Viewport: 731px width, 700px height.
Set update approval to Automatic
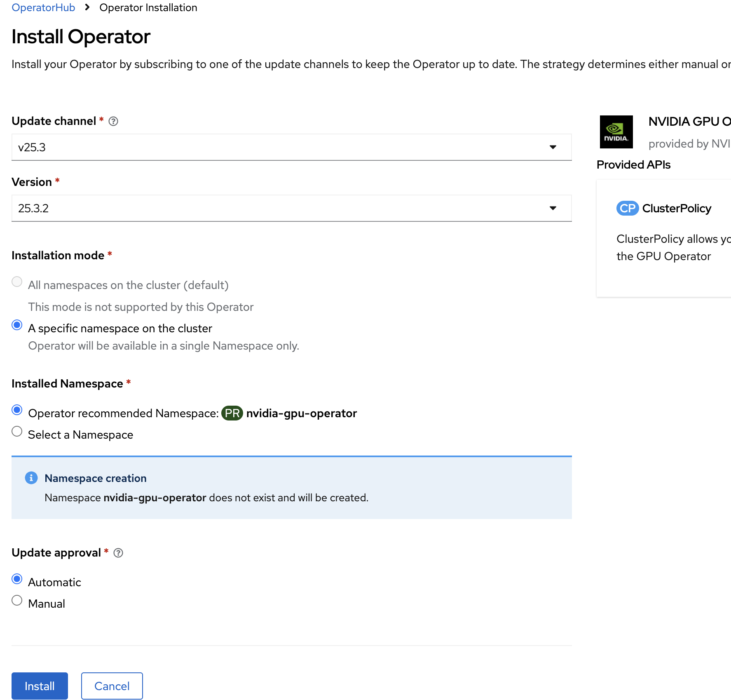17,579
